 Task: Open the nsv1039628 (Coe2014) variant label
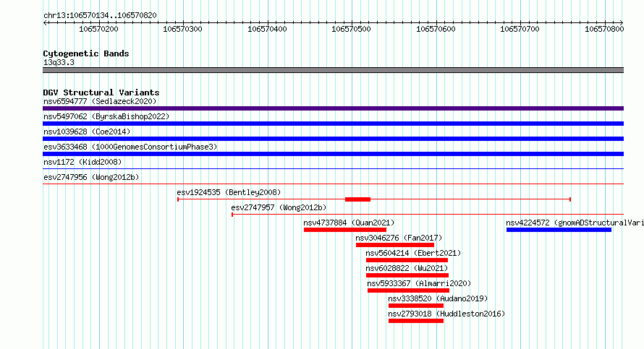coord(87,132)
